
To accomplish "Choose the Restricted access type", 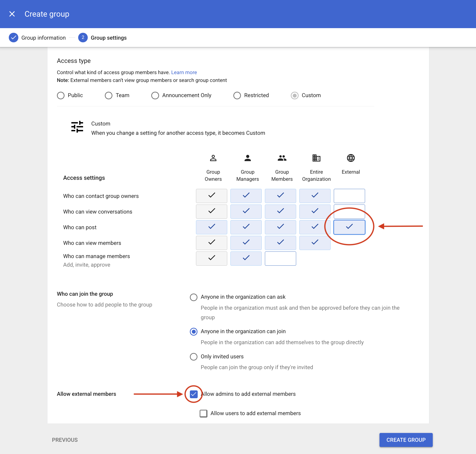I will point(237,95).
